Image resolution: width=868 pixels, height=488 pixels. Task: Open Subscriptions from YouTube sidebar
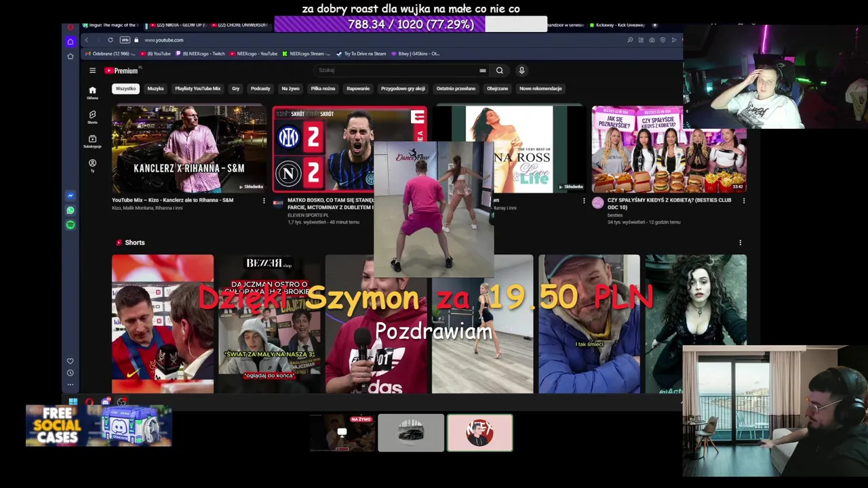click(92, 141)
